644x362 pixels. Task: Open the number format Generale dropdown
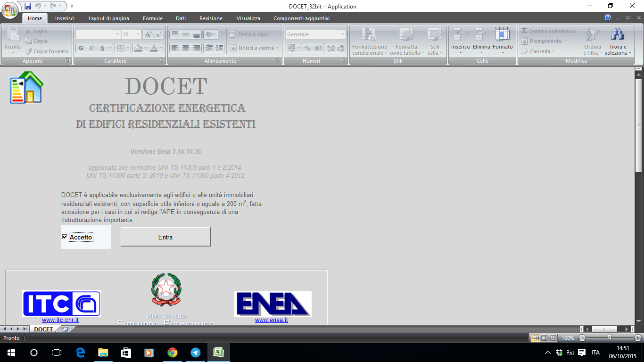(x=343, y=34)
